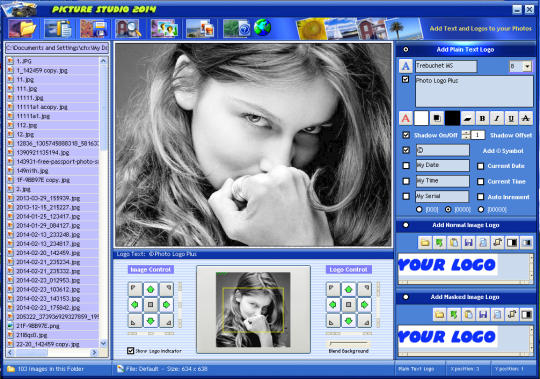The height and width of the screenshot is (379, 540).
Task: Center image with Image Control middle button
Action: point(150,305)
